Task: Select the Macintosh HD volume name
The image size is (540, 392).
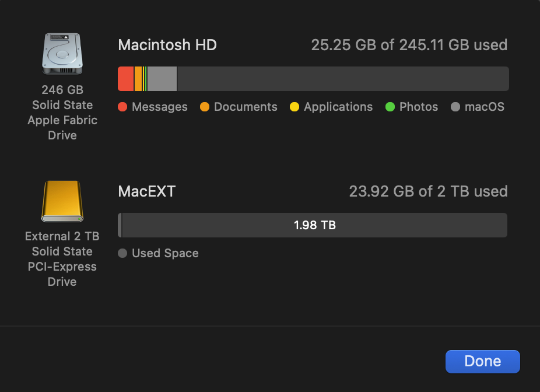Action: pos(167,45)
